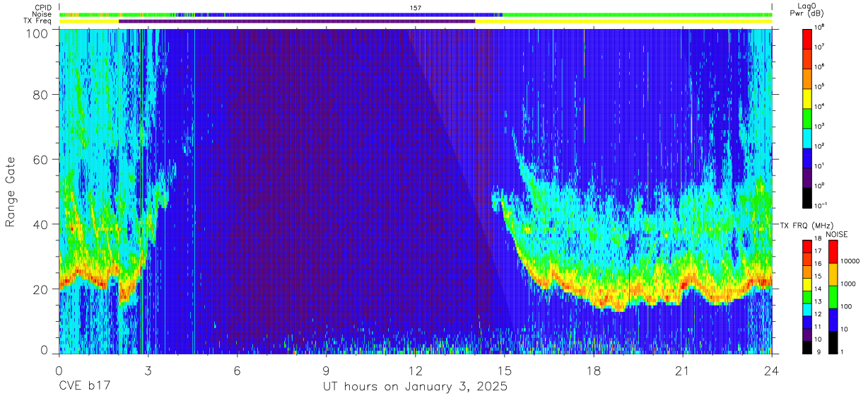The height and width of the screenshot is (401, 868).
Task: Click the '15' tick on UT hours axis
Action: point(505,371)
